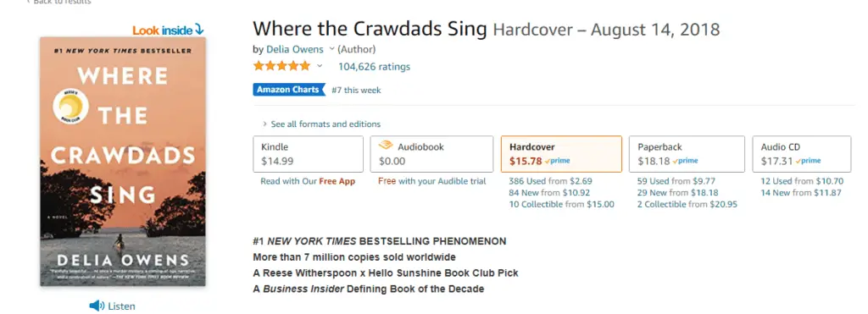Expand See all formats and editions

pyautogui.click(x=322, y=124)
